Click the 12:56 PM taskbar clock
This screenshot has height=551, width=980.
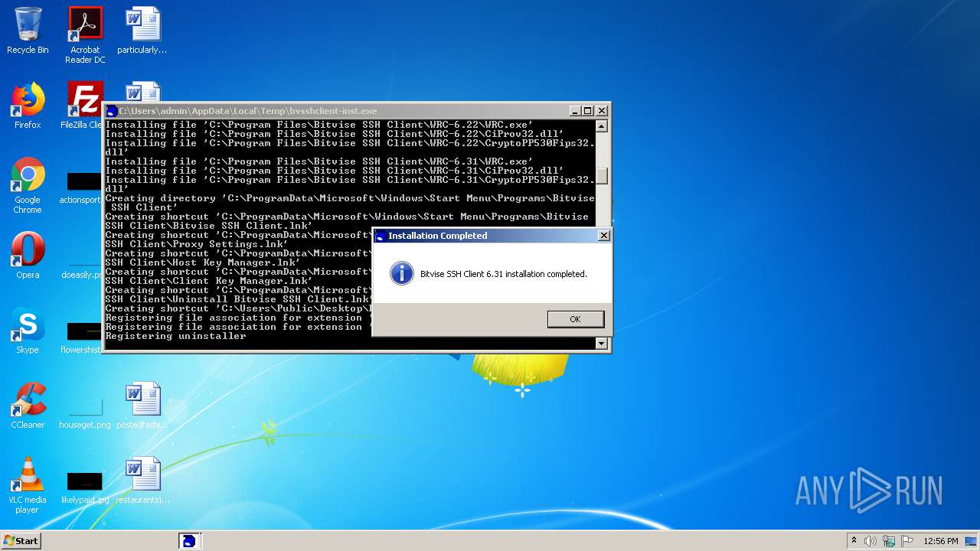coord(941,541)
